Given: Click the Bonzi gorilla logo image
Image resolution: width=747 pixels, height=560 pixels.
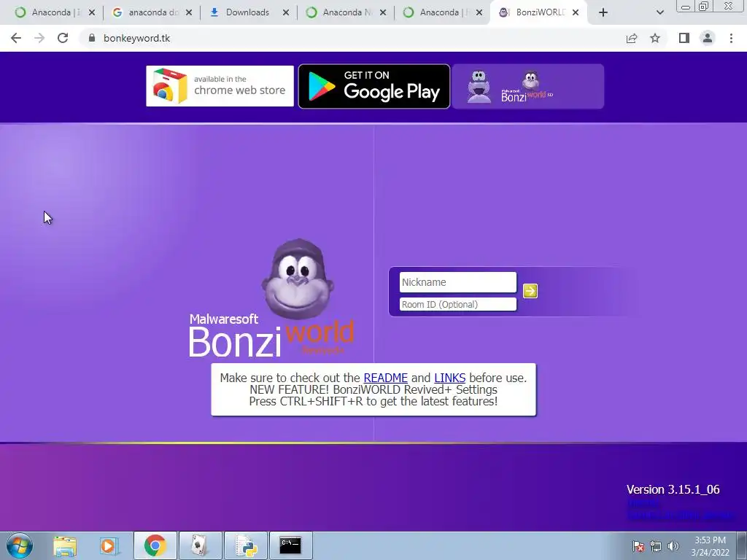Looking at the screenshot, I should pos(298,279).
